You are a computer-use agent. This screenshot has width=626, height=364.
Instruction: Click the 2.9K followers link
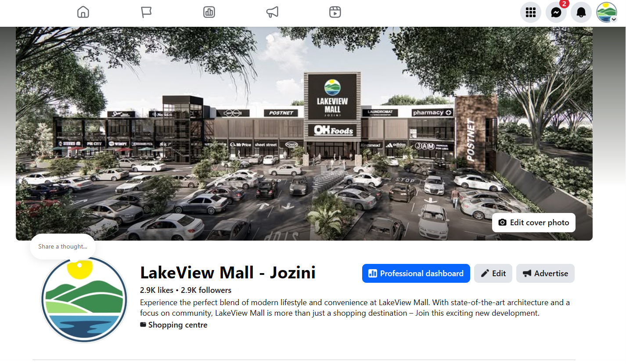click(206, 290)
